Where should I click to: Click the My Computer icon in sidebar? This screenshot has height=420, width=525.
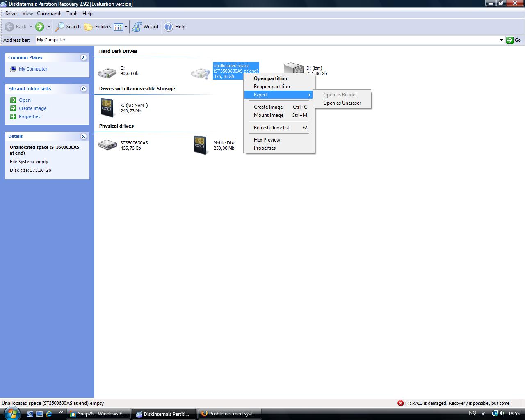coord(13,69)
